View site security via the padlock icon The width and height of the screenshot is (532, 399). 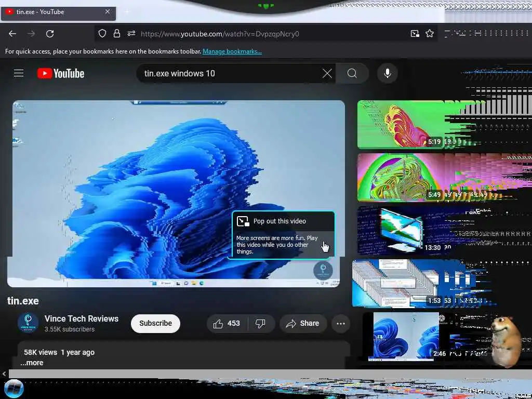tap(117, 33)
